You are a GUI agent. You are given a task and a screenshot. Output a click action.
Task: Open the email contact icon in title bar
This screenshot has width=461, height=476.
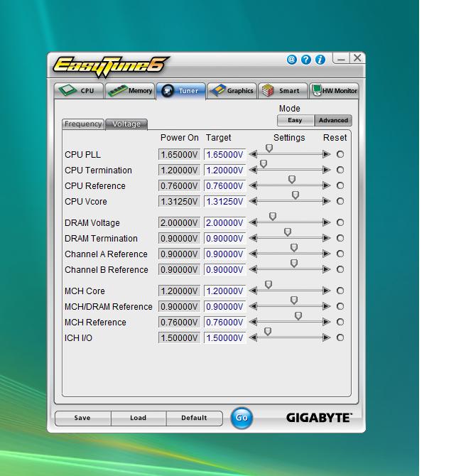[291, 60]
